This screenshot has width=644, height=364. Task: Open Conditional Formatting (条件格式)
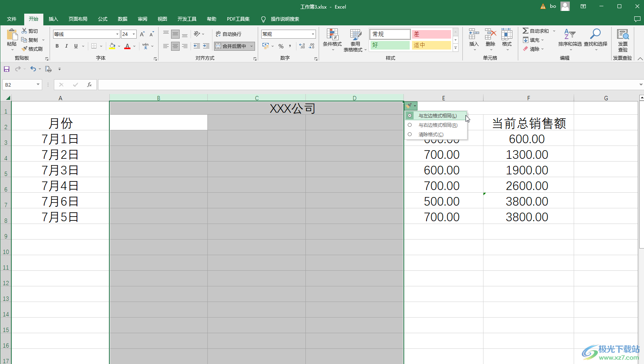332,39
